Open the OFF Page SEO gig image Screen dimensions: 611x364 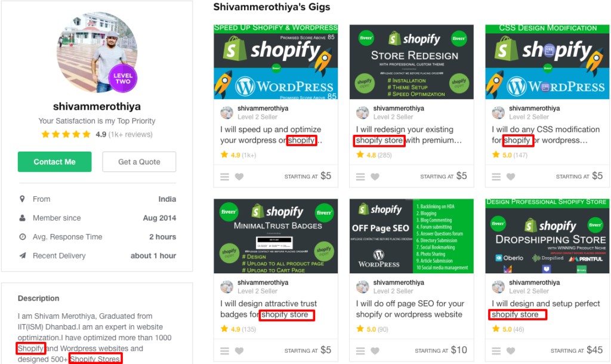[x=412, y=236]
